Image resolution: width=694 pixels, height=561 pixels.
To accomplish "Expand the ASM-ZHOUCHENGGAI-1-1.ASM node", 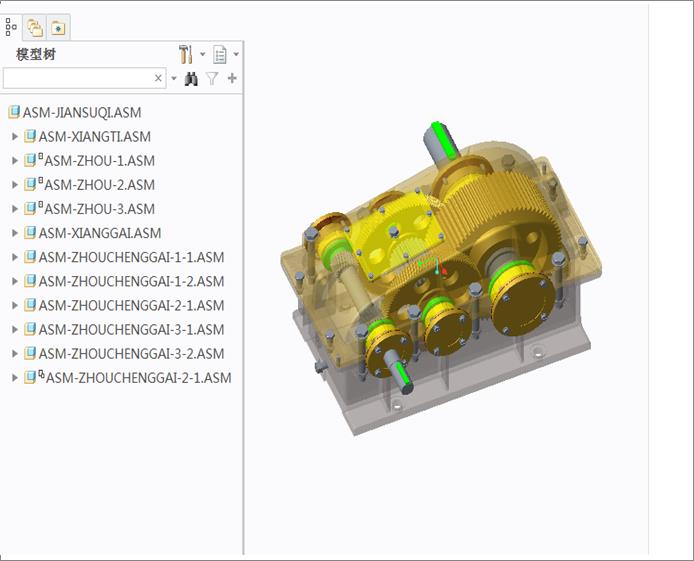I will pos(15,257).
